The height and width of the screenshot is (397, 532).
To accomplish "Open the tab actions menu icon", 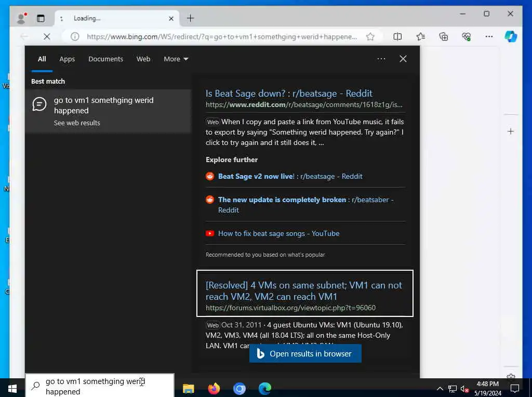I will 41,18.
